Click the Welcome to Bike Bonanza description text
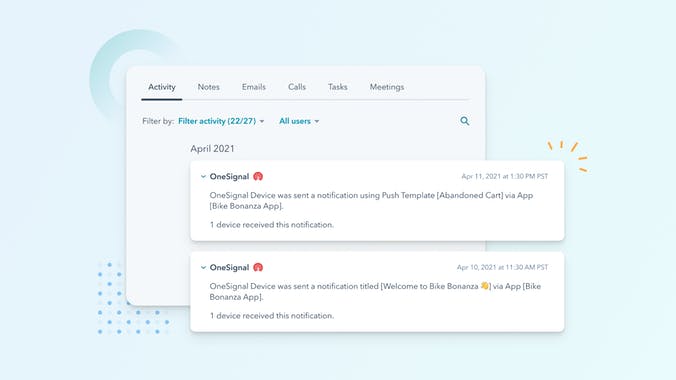Image resolution: width=676 pixels, height=380 pixels. point(375,292)
